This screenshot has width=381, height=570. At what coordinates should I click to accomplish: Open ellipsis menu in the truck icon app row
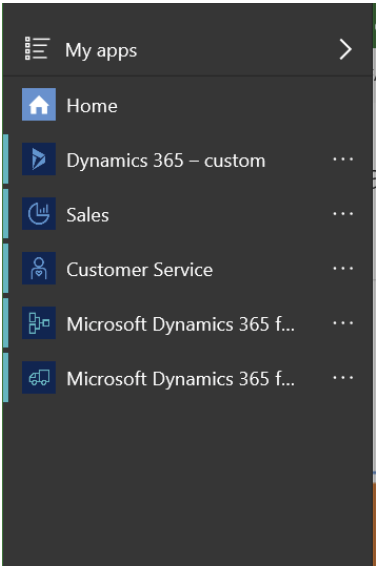point(343,377)
